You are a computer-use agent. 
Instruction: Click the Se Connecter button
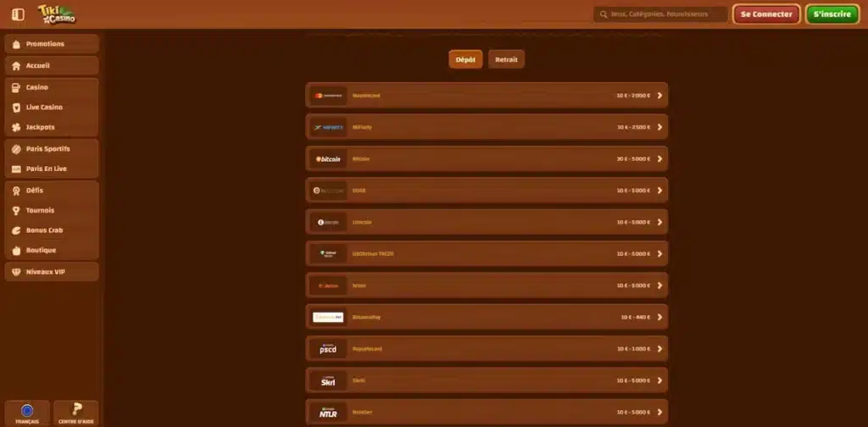coord(766,14)
